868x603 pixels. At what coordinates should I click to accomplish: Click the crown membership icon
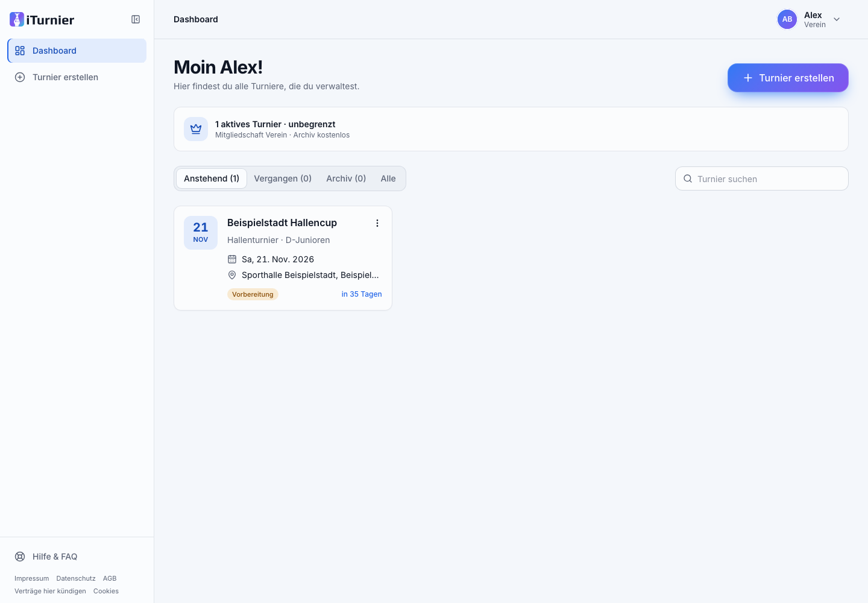coord(196,129)
